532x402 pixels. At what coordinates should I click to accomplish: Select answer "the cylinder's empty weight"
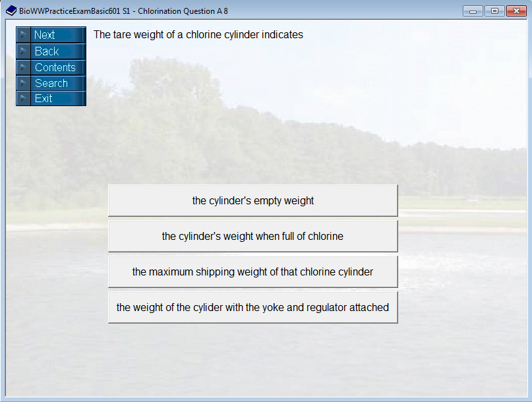tap(252, 200)
